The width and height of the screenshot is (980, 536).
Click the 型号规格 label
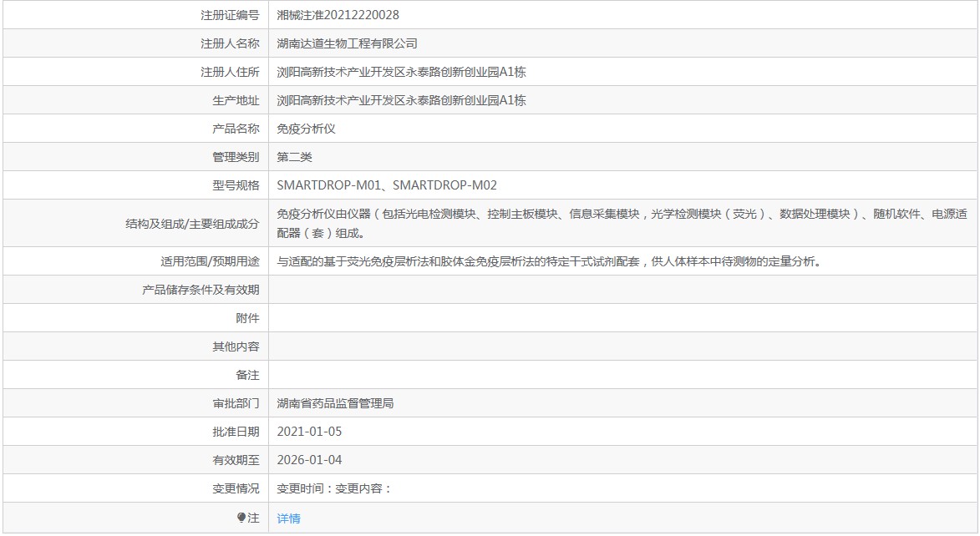coord(236,185)
